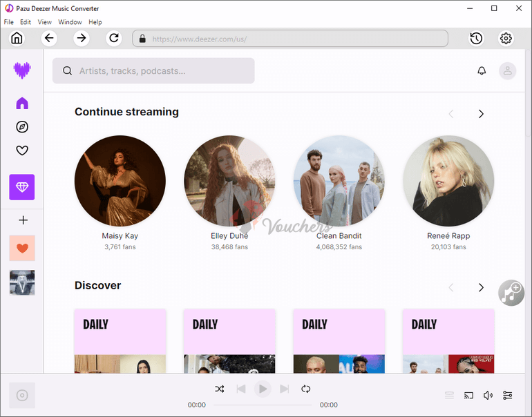532x417 pixels.
Task: Go to the converter home page icon
Action: (x=17, y=38)
